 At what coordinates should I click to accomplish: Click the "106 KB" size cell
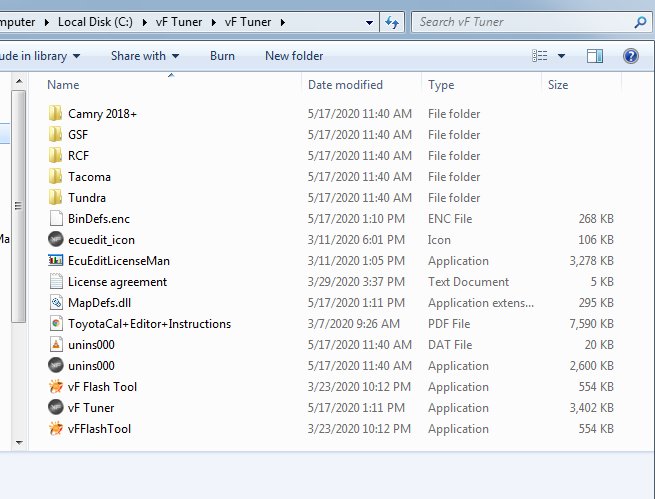pyautogui.click(x=596, y=240)
